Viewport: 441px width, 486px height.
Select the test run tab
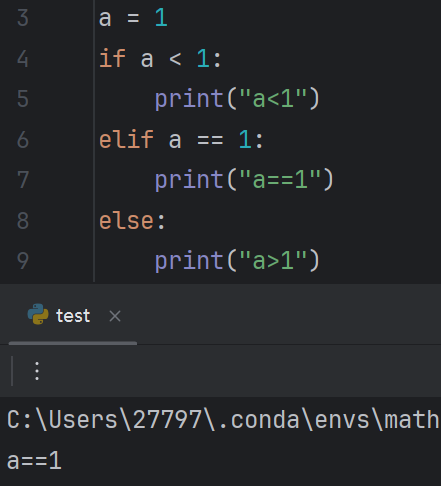(x=73, y=315)
